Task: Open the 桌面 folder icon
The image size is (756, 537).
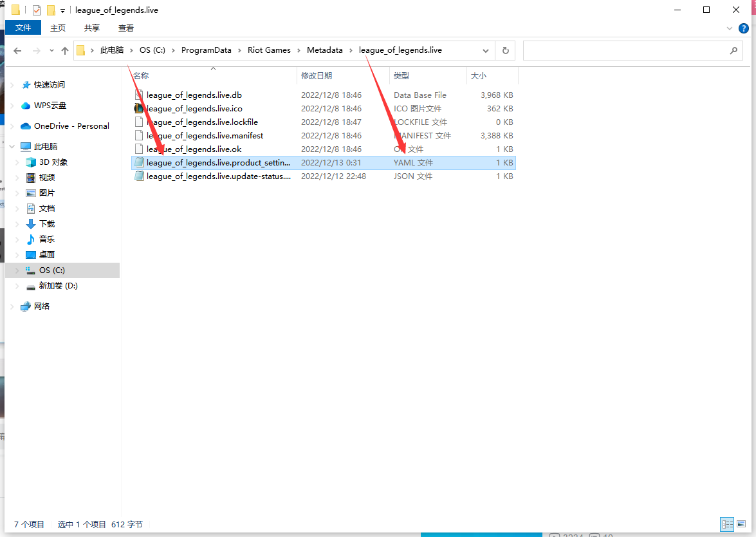Action: (31, 255)
